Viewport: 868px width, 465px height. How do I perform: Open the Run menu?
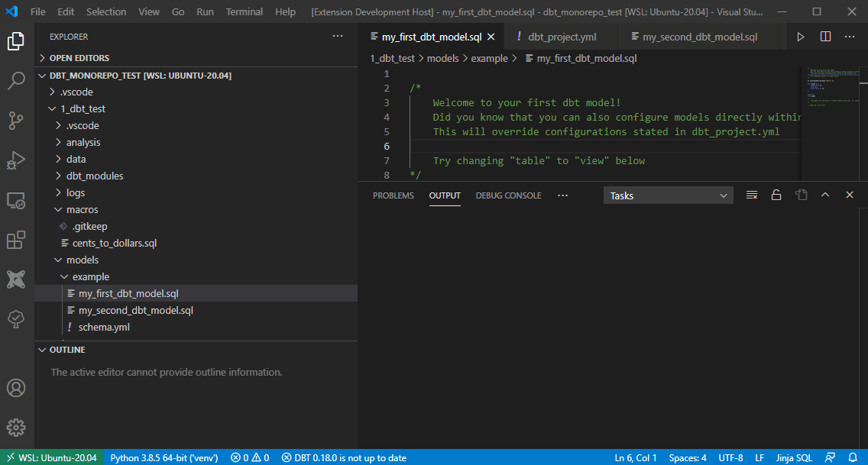205,11
